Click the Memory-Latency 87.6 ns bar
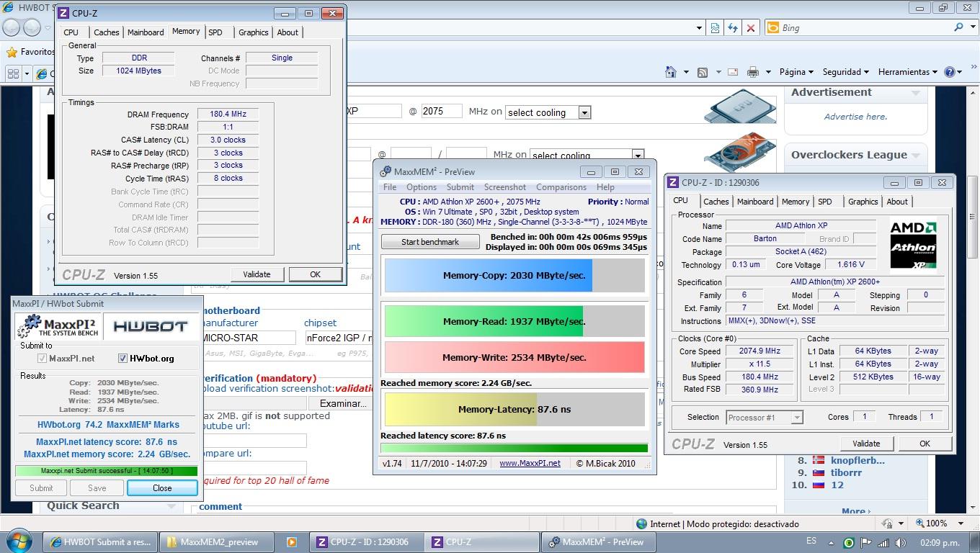Screen dimensions: 980x553 coord(514,409)
